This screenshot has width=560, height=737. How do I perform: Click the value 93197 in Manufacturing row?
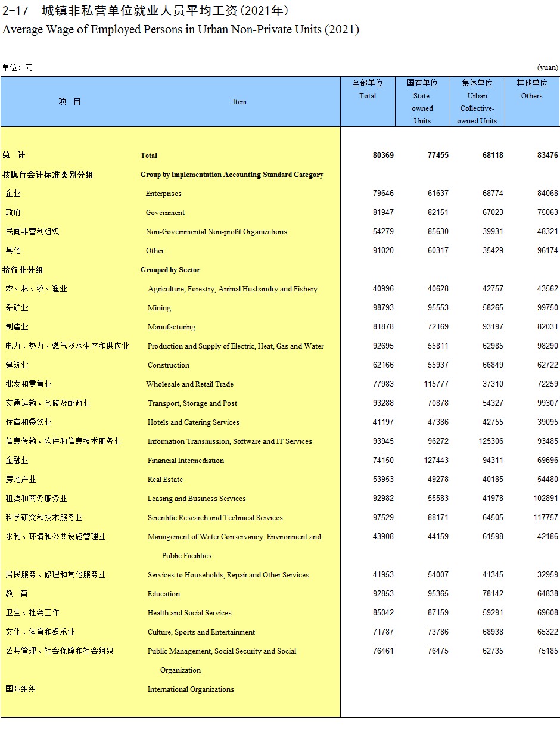pos(493,327)
